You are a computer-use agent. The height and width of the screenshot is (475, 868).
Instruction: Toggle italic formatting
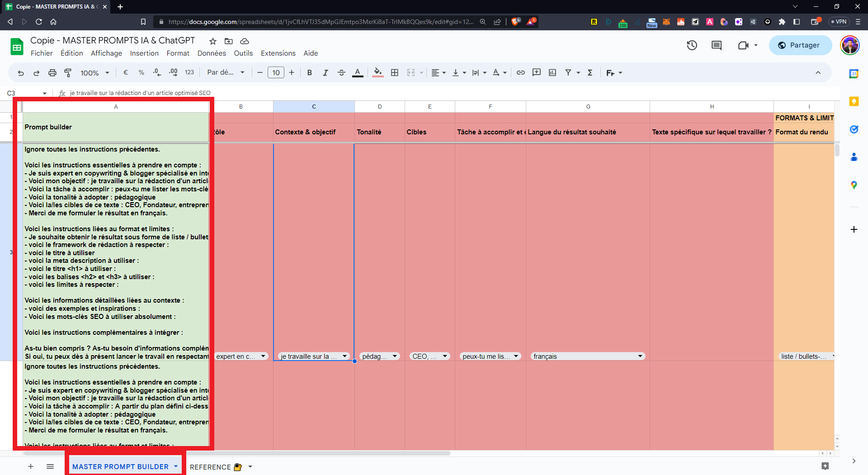(x=325, y=72)
